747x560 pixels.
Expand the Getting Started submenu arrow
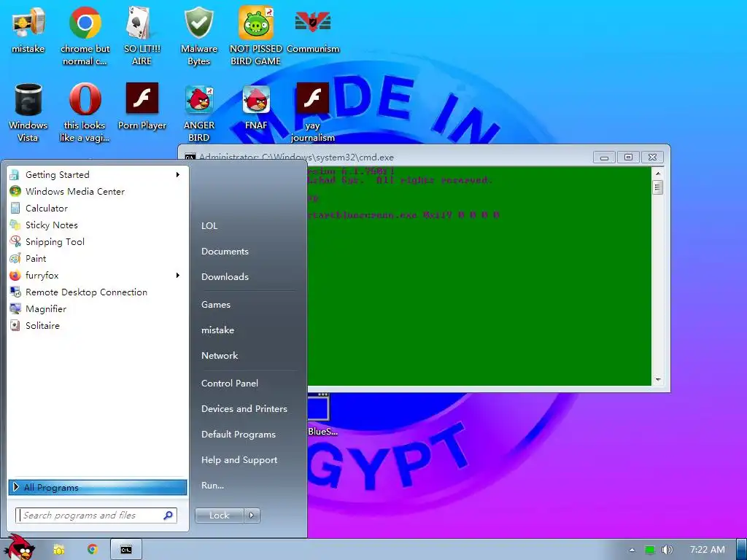[178, 175]
